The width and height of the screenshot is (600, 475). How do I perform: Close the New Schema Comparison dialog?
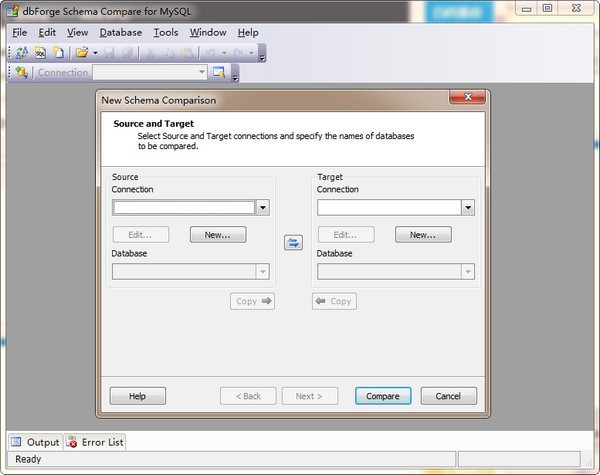click(468, 97)
